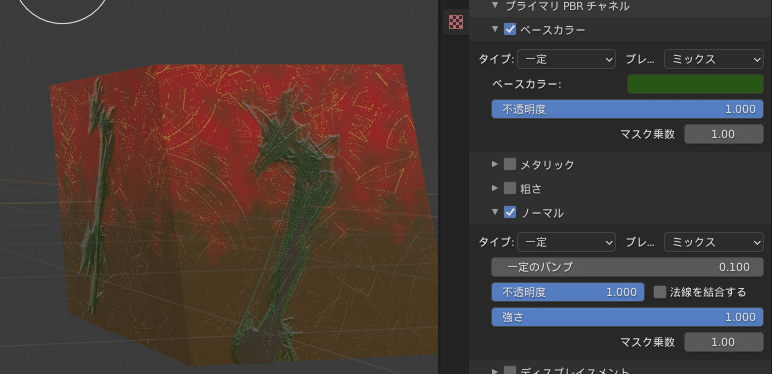The width and height of the screenshot is (772, 374).
Task: Collapse the プライマリ PBR チャネル panel
Action: tap(495, 5)
